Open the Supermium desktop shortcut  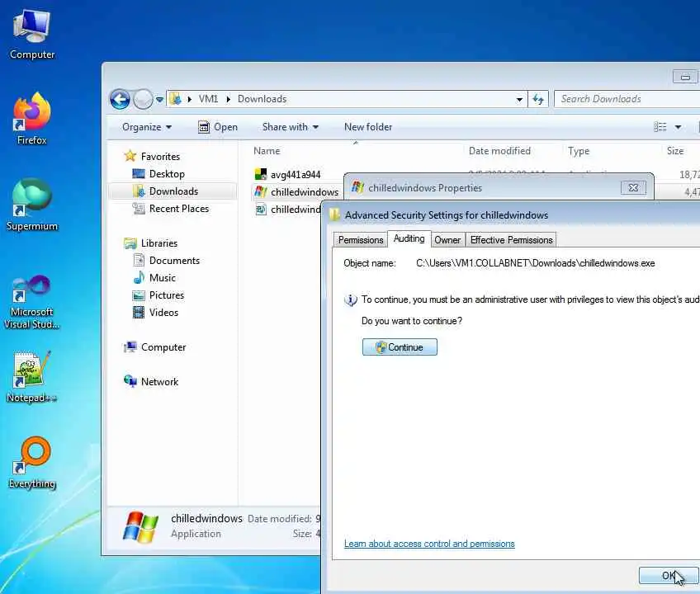point(31,205)
